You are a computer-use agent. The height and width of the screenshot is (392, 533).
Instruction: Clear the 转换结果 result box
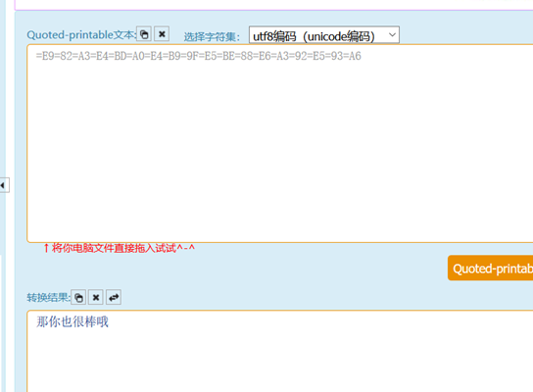click(x=96, y=298)
